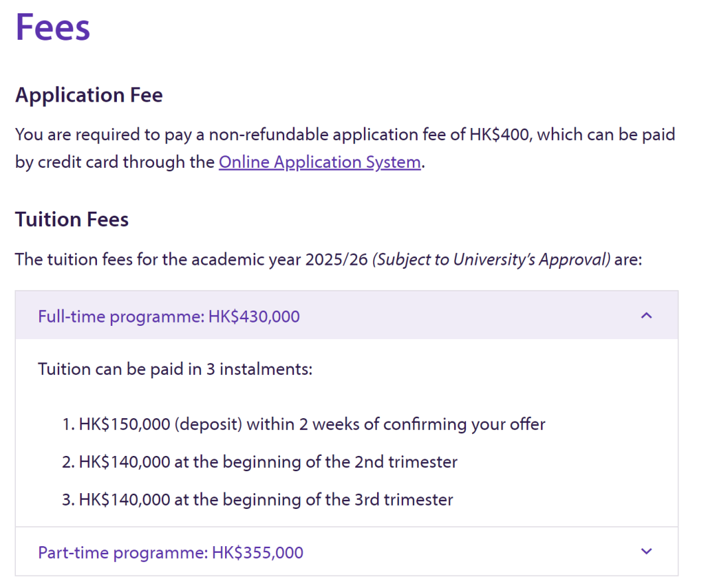Click the HK$430,000 amount in accordion header
This screenshot has width=717, height=588.
point(254,317)
